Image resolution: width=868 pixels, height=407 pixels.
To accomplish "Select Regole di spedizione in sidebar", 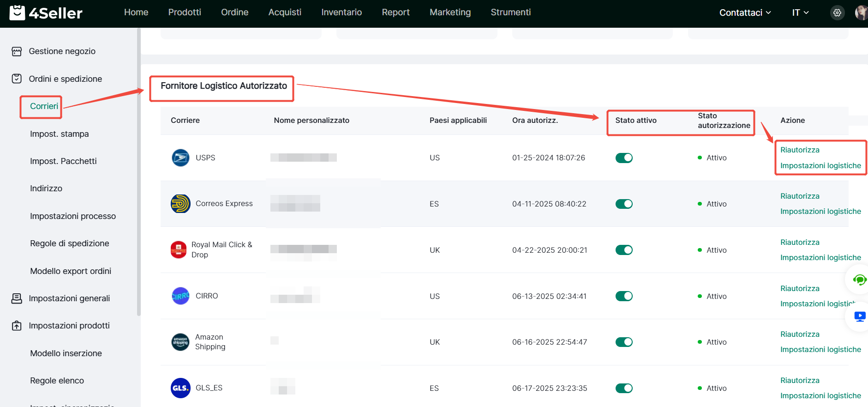I will coord(70,243).
